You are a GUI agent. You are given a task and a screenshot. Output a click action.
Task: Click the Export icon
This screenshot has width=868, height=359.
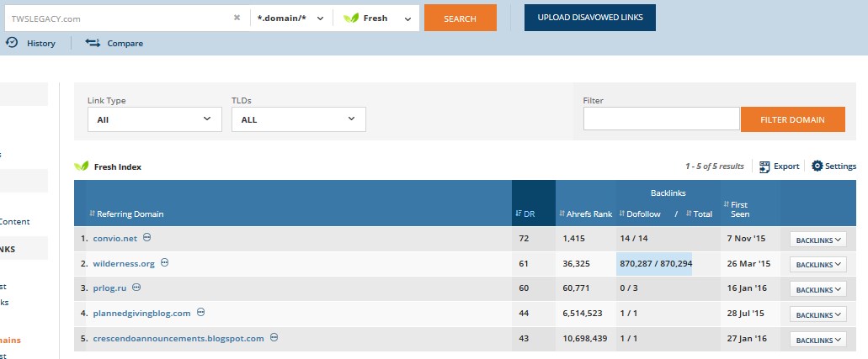(x=764, y=166)
